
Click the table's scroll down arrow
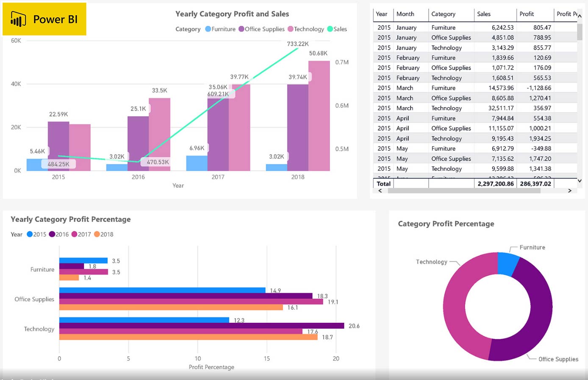click(x=580, y=180)
